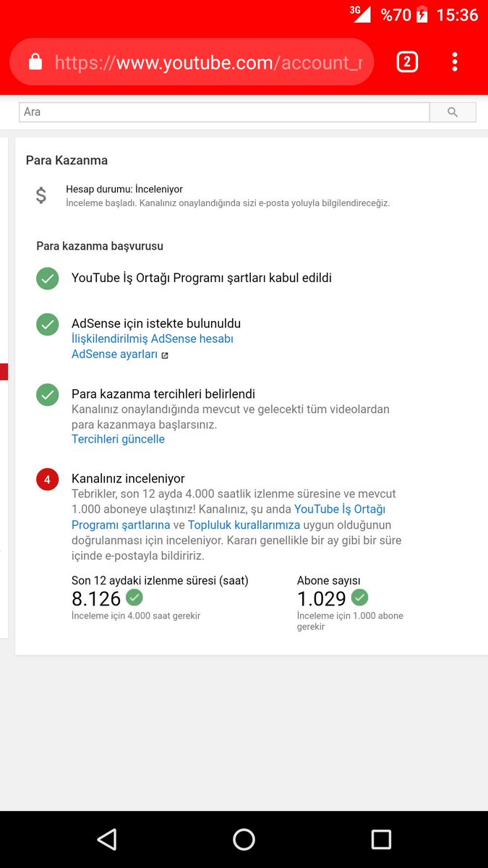Click the green check next to 8.126 hours

[x=134, y=597]
